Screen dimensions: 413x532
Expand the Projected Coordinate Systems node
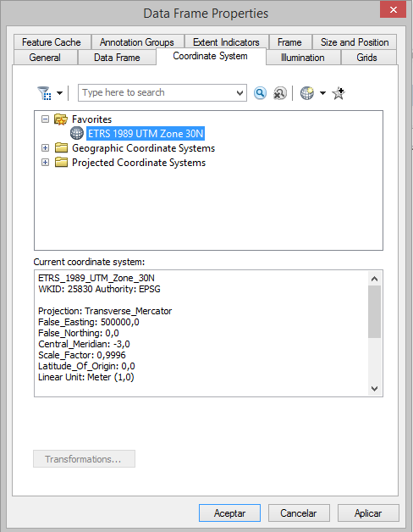point(45,162)
